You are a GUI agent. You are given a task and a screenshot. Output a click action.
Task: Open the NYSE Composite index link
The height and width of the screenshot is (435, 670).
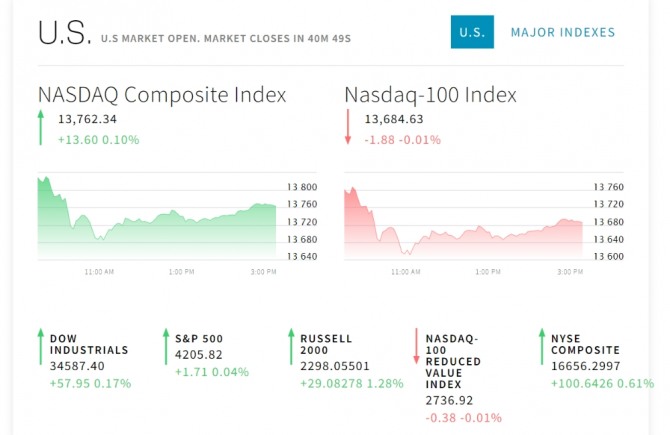pyautogui.click(x=585, y=344)
